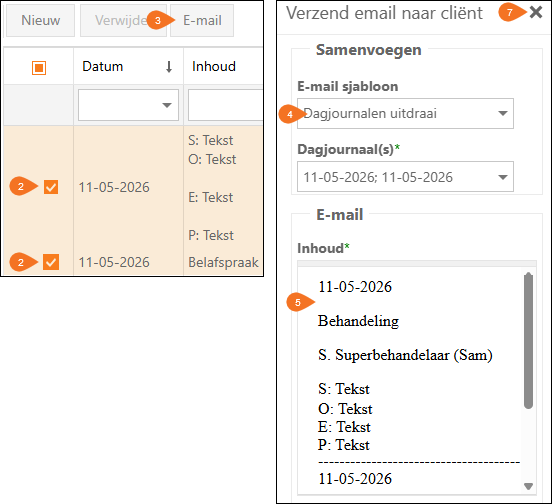Open the Datum filter dropdown

click(x=128, y=105)
